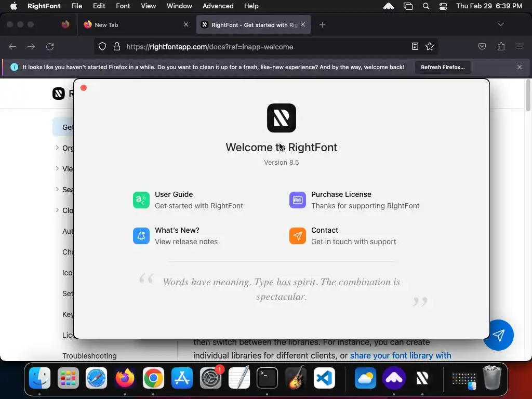Expand the 'Org' sidebar section chevron
Image resolution: width=532 pixels, height=399 pixels.
(57, 148)
